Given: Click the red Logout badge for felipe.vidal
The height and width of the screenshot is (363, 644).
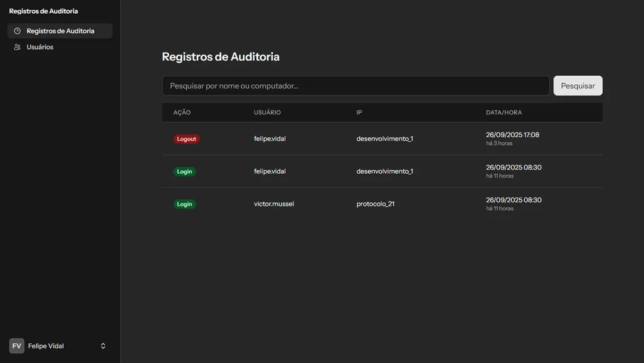Looking at the screenshot, I should [x=186, y=138].
